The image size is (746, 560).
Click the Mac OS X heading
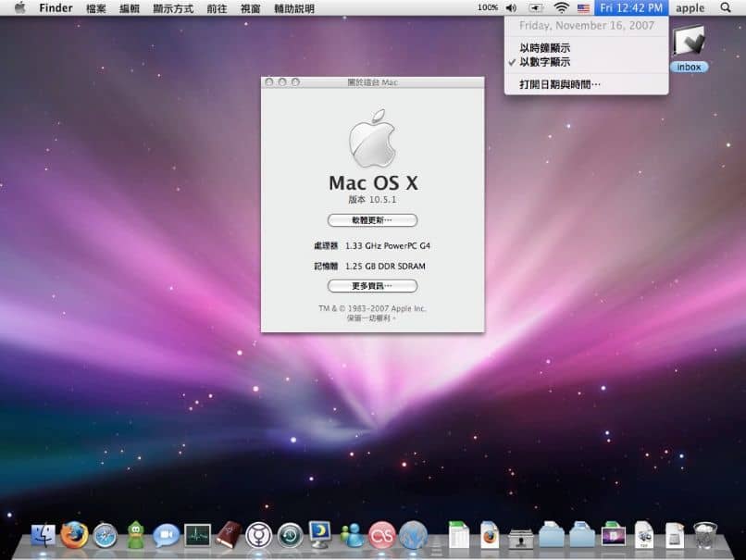[x=374, y=183]
